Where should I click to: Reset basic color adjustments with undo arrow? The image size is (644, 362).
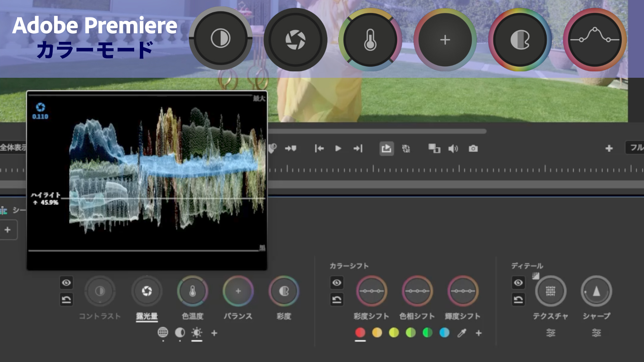coord(66,299)
